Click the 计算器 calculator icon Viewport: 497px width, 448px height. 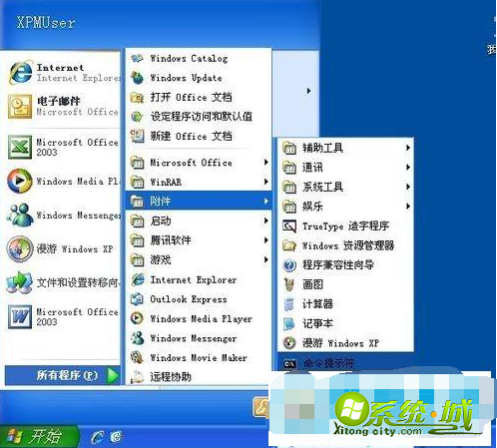point(289,304)
